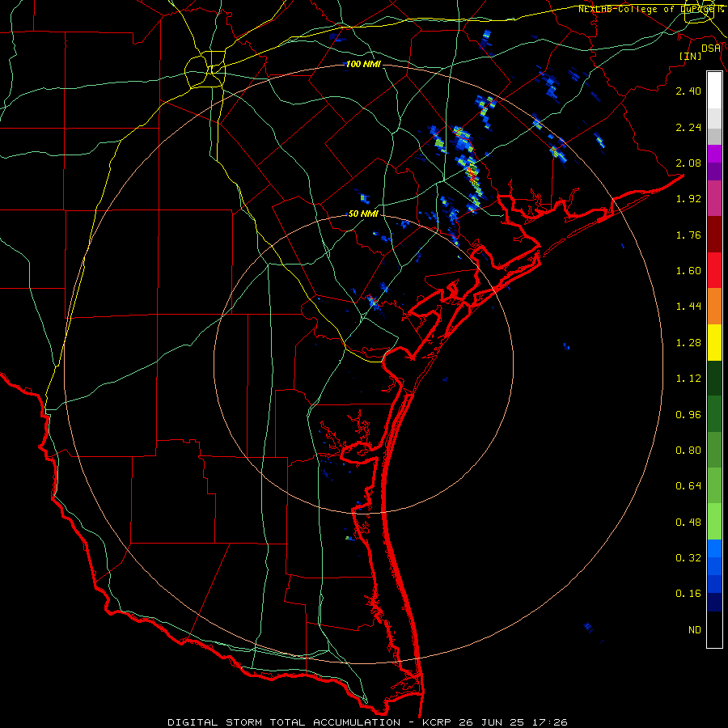Viewport: 728px width, 728px height.
Task: Click the bright magenta swatch in color scale
Action: pos(714,154)
